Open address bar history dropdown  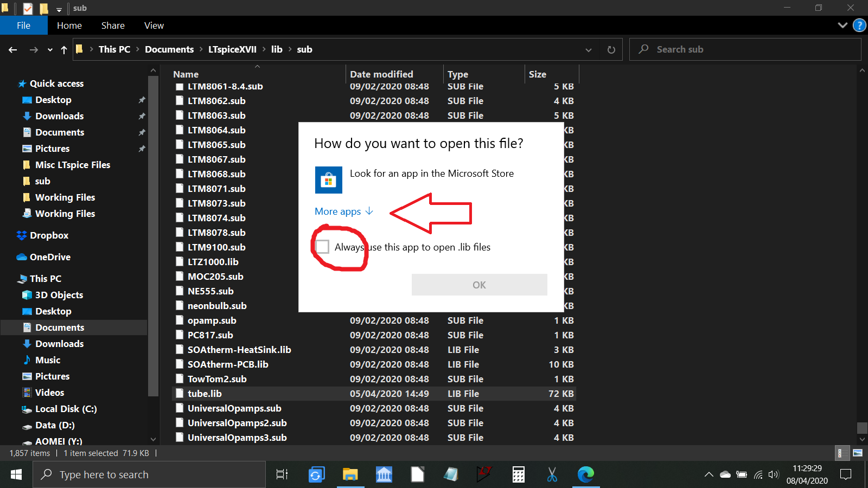point(589,50)
